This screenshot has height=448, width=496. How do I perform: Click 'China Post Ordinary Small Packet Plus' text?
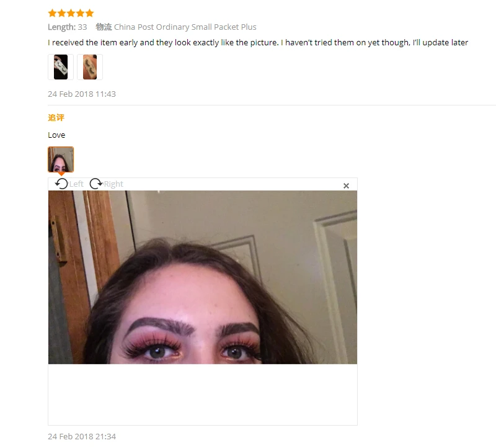[x=185, y=27]
